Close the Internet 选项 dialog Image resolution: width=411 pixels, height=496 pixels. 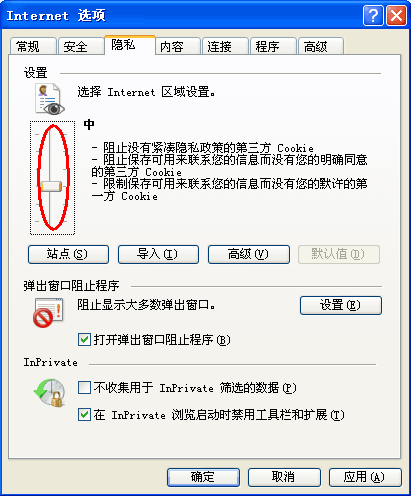tap(396, 15)
